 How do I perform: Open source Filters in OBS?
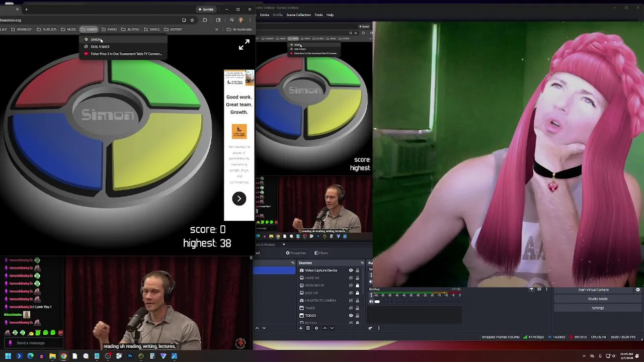point(321,253)
